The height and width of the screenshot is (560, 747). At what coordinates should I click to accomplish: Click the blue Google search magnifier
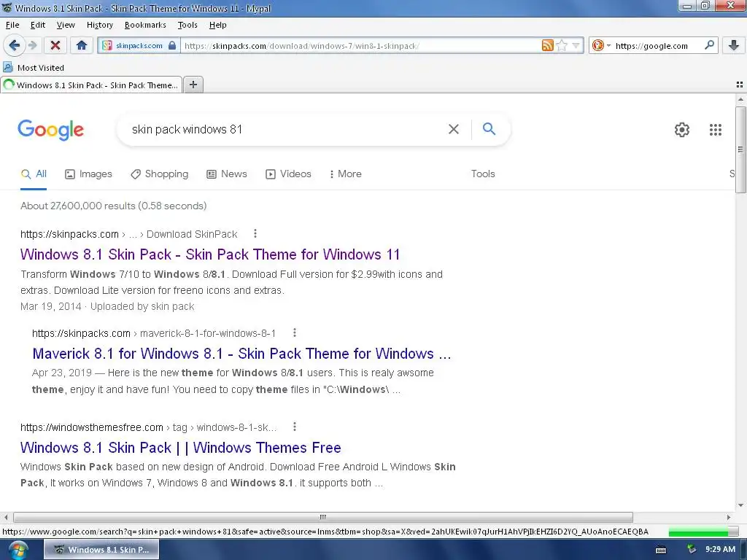tap(489, 128)
